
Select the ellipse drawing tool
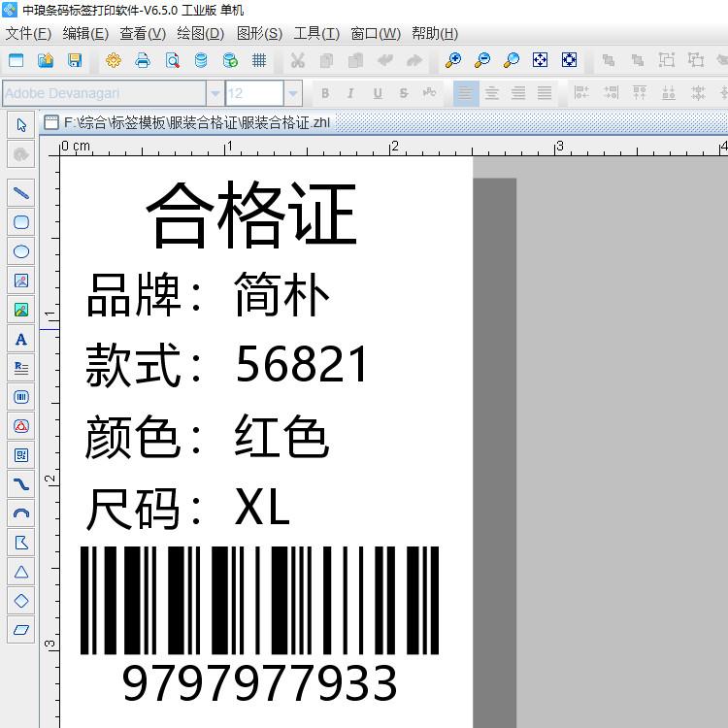click(x=21, y=251)
